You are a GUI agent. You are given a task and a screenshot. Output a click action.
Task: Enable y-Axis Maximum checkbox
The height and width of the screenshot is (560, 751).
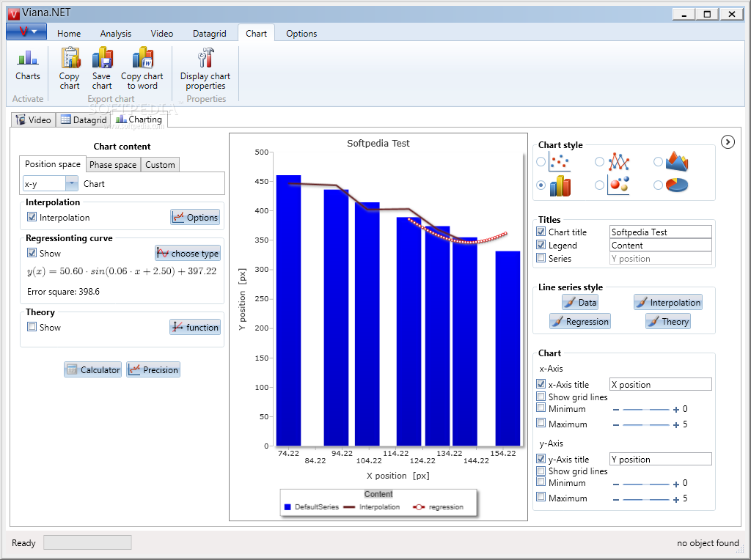tap(541, 497)
